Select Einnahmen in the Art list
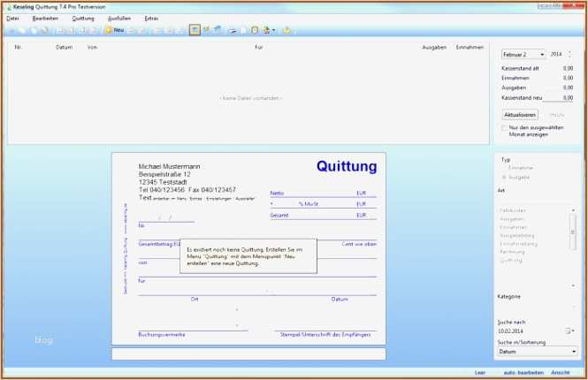The width and height of the screenshot is (588, 380). (514, 227)
